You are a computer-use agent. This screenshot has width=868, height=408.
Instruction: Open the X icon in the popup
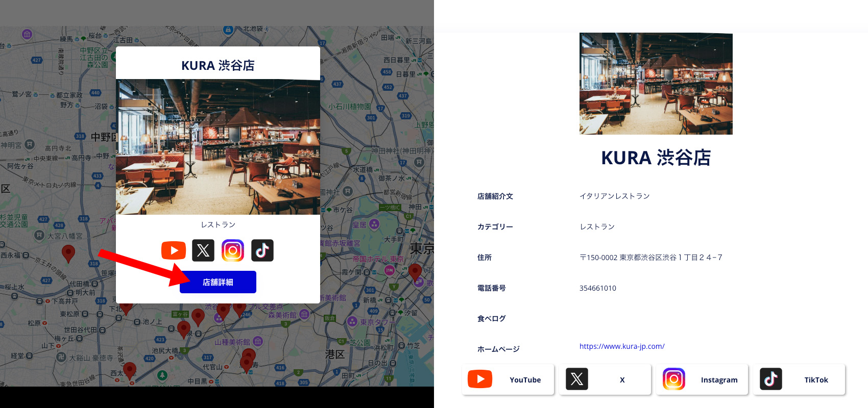[203, 250]
